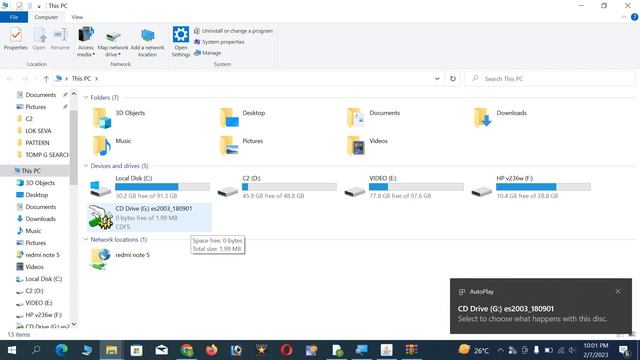Switch to the Computer tab
The width and height of the screenshot is (640, 360).
pyautogui.click(x=46, y=17)
